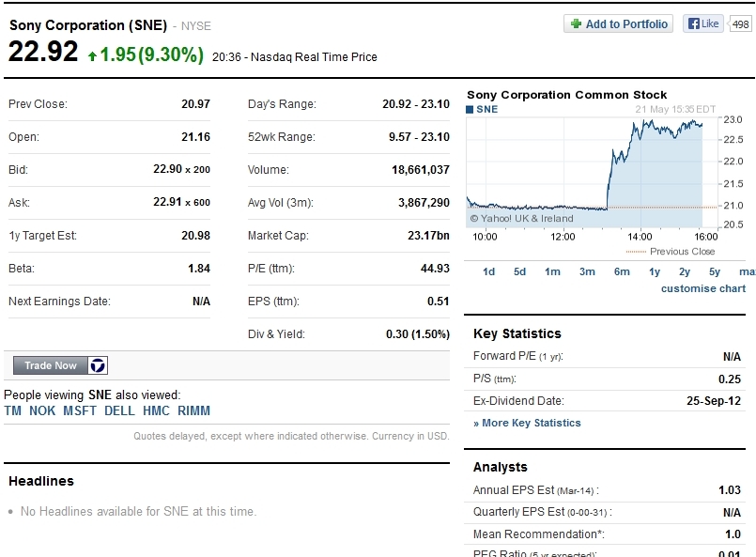Click the 52wk Range value 9.57 - 23.10
The height and width of the screenshot is (557, 756).
coord(419,137)
